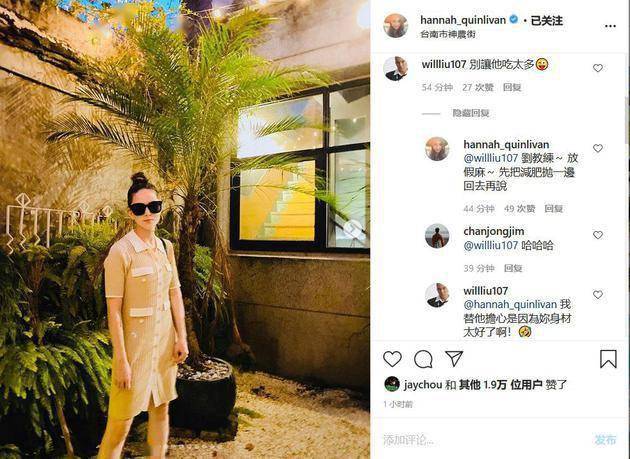This screenshot has height=459, width=630.
Task: Open the three-dot more options menu
Action: pos(610,26)
